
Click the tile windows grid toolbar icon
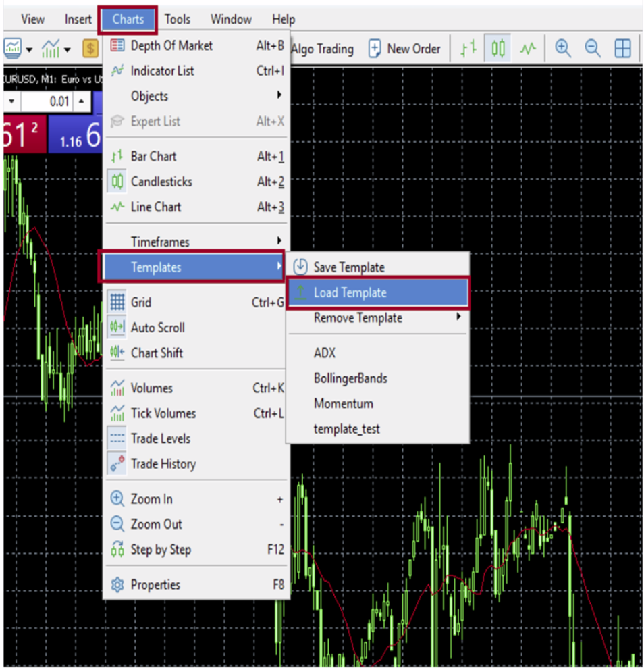[x=622, y=49]
